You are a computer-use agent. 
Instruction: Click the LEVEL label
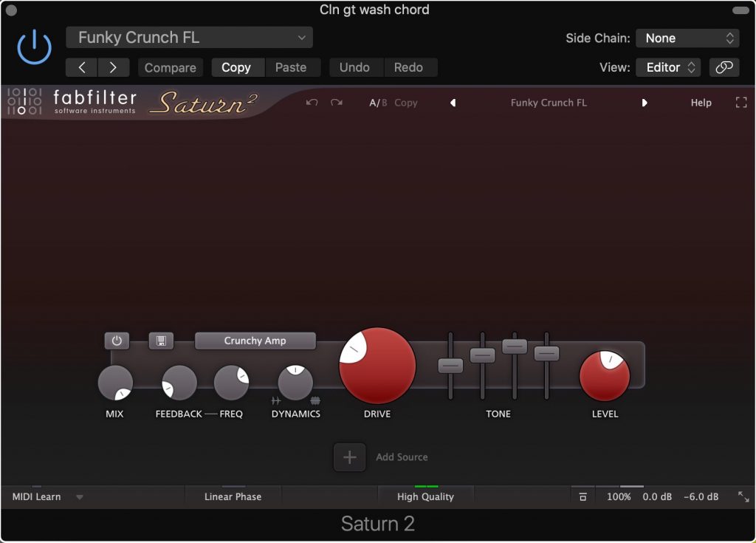(x=605, y=414)
